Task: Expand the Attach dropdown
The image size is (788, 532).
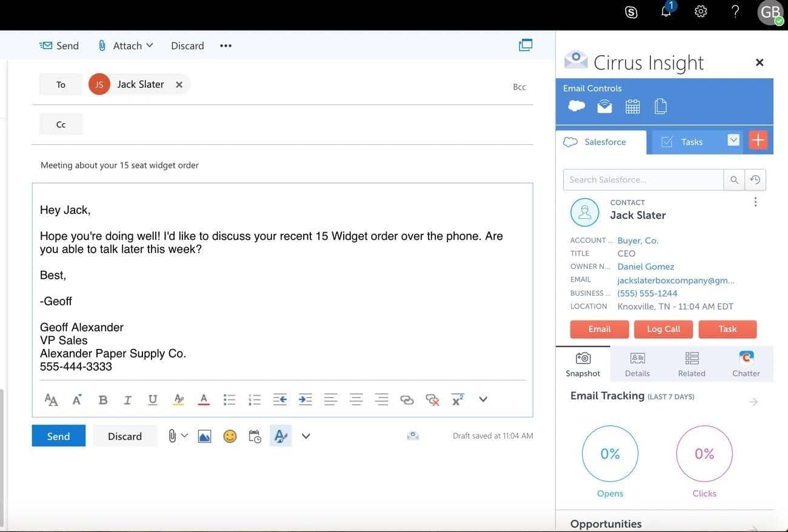Action: [x=151, y=44]
